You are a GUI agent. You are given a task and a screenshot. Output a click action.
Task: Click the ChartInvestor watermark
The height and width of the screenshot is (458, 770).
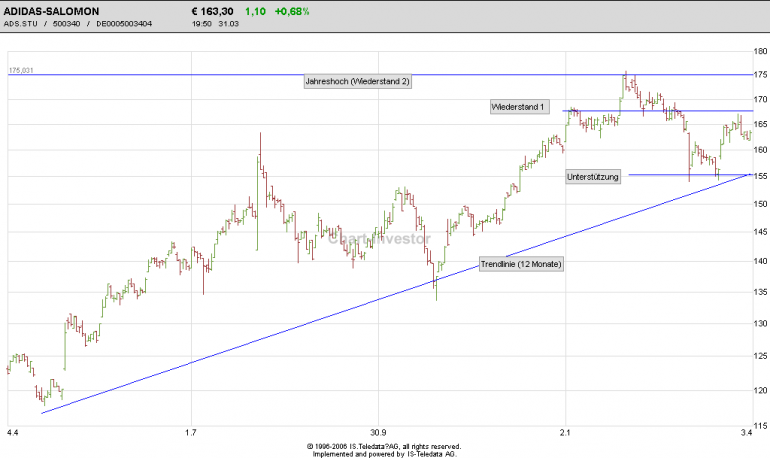click(379, 239)
